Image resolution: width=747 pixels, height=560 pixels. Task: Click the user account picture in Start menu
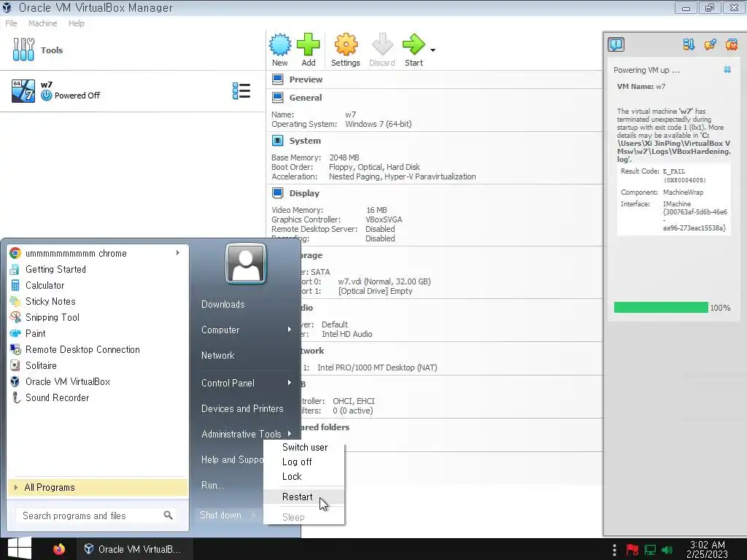pyautogui.click(x=246, y=263)
